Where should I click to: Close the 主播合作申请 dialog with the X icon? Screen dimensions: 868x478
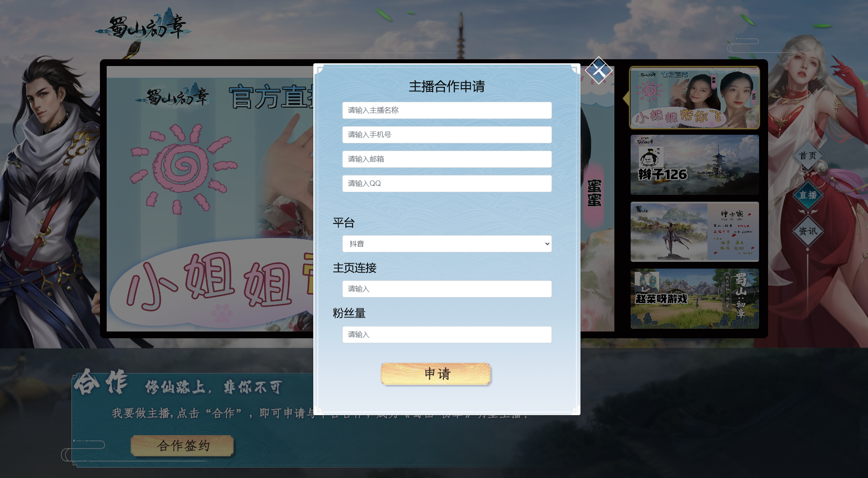click(599, 71)
